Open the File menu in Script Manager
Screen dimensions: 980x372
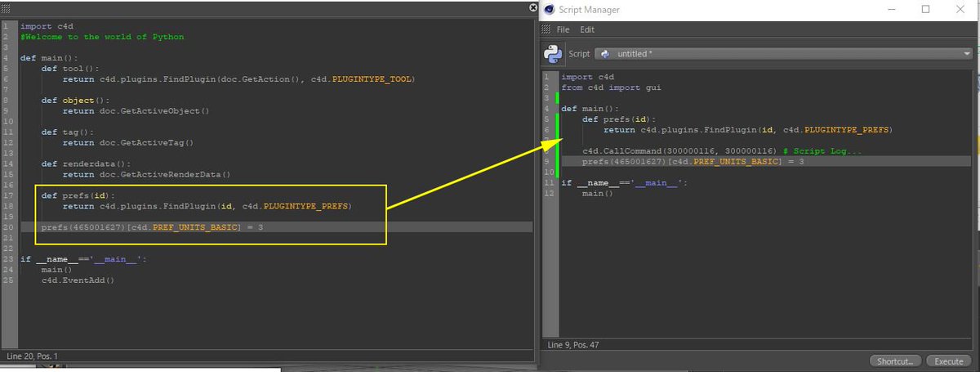pos(563,29)
